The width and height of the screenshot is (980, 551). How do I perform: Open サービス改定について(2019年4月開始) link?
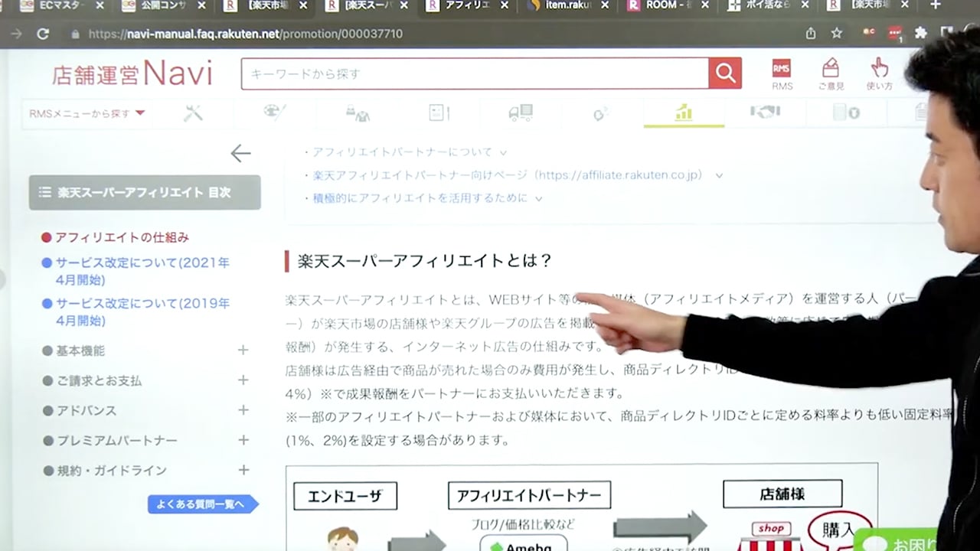(142, 312)
